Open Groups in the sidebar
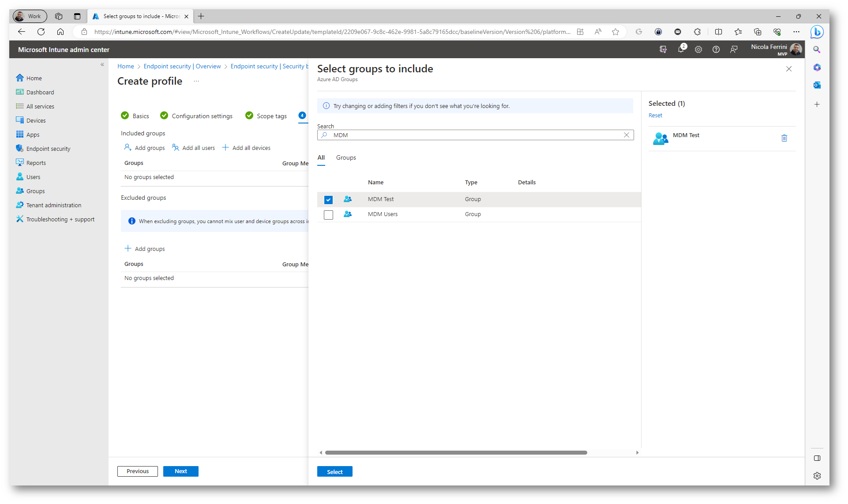The image size is (848, 504). [x=35, y=191]
